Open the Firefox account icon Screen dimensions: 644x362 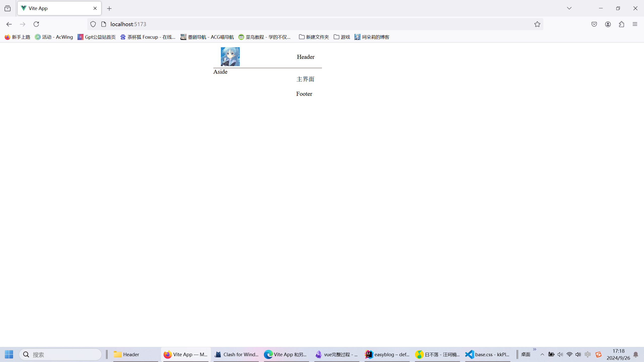coord(608,24)
